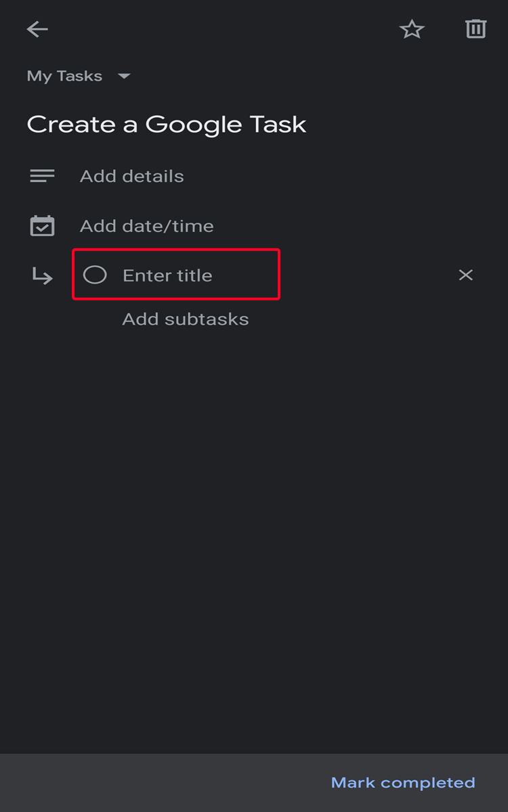Viewport: 508px width, 812px height.
Task: Expand the task list selector arrow
Action: click(x=124, y=76)
